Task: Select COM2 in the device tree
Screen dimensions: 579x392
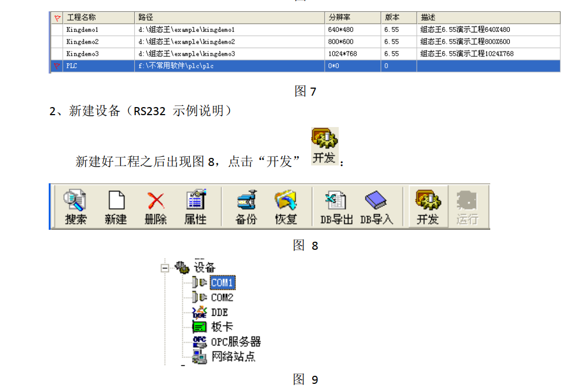Action: pyautogui.click(x=222, y=297)
